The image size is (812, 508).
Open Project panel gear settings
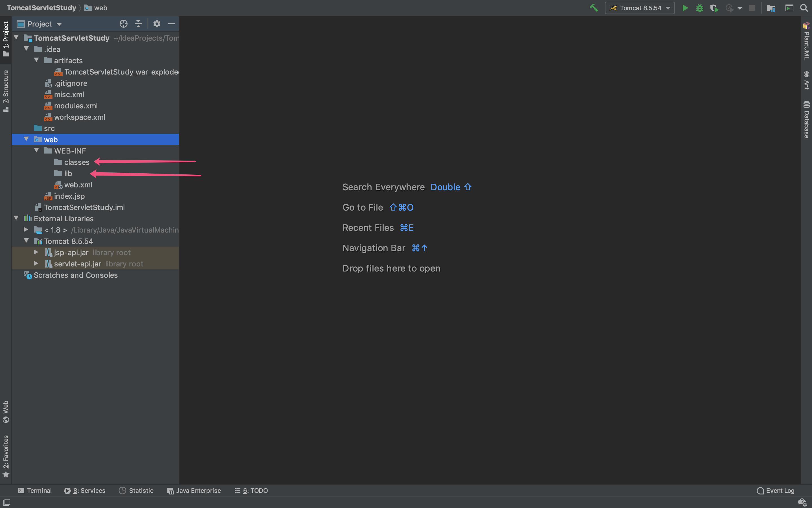coord(157,24)
